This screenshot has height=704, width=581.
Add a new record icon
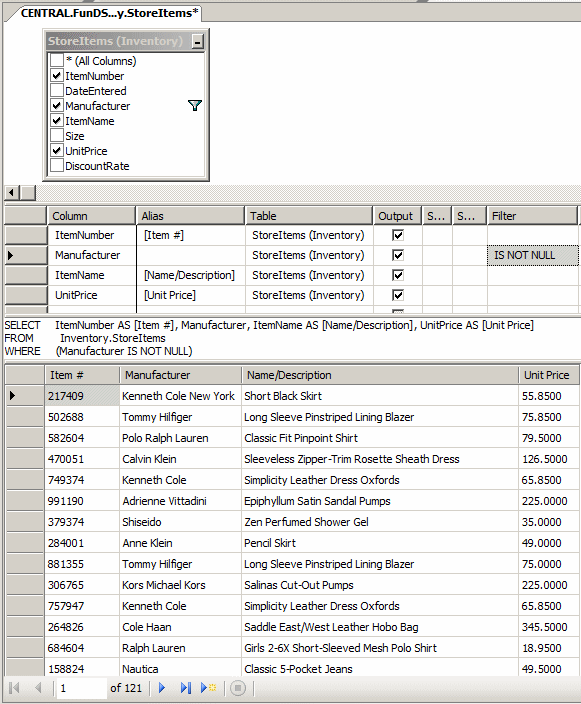point(208,688)
